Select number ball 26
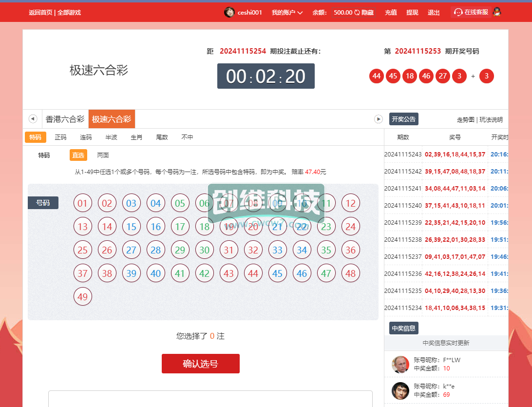532x407 pixels. pyautogui.click(x=107, y=250)
